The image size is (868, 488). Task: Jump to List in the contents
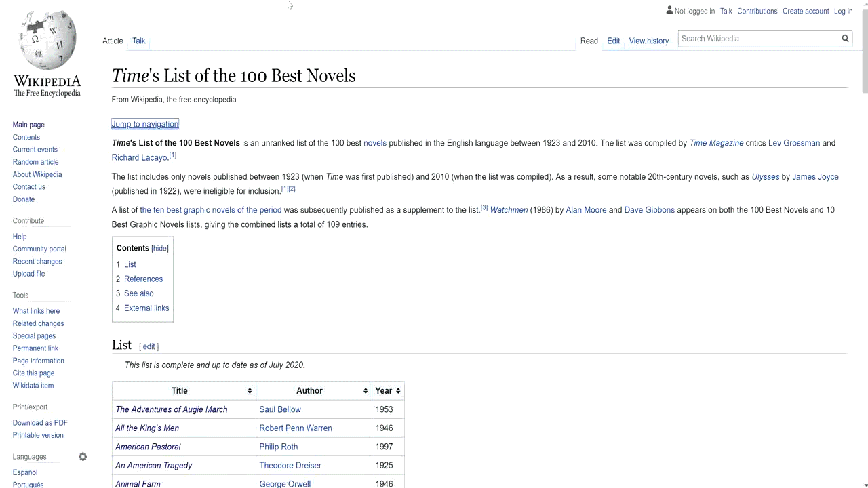pos(130,264)
